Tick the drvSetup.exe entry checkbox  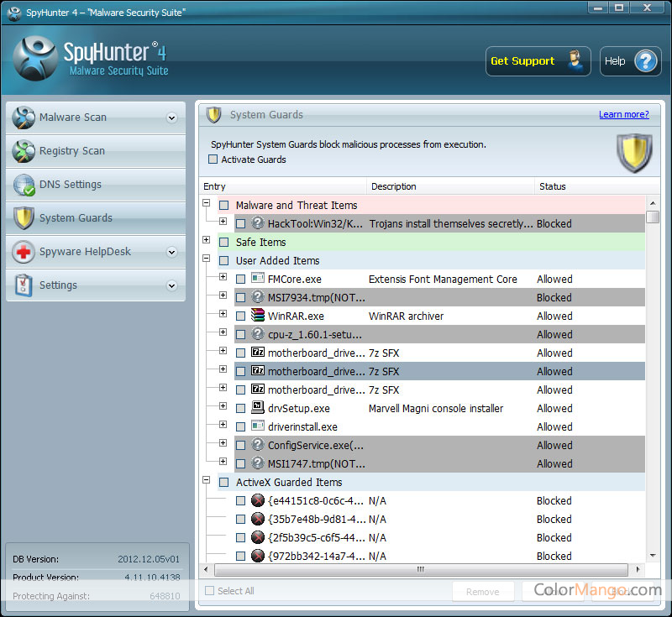click(240, 409)
